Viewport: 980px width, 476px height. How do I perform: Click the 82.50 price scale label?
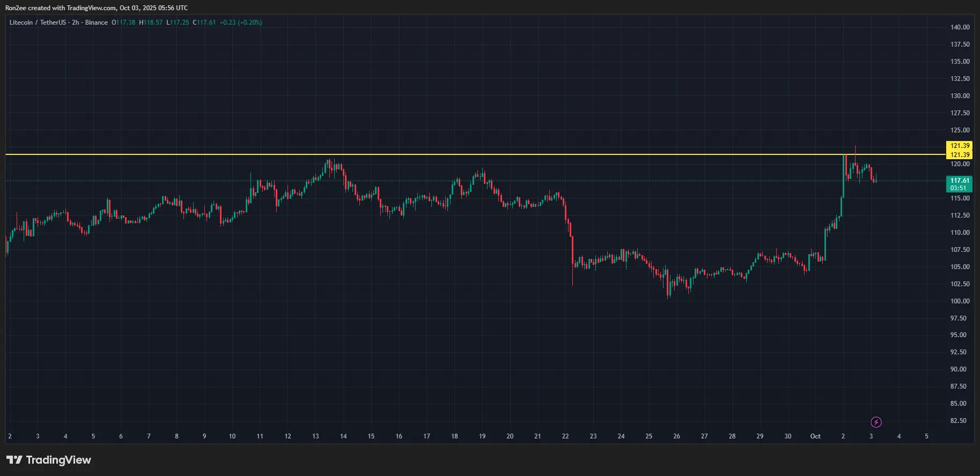[x=960, y=421]
